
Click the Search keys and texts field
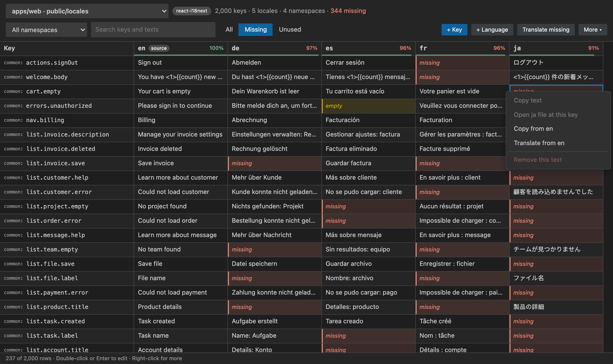pyautogui.click(x=153, y=30)
